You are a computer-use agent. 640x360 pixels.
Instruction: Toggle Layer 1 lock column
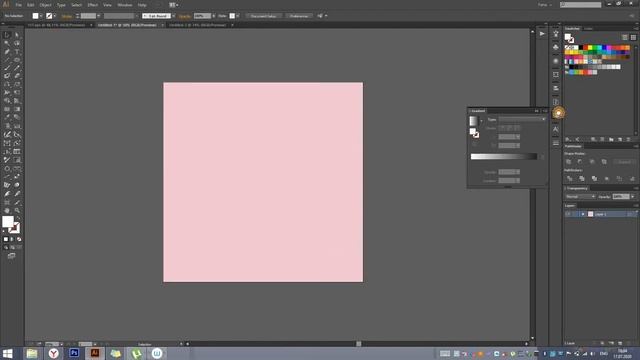pos(575,214)
